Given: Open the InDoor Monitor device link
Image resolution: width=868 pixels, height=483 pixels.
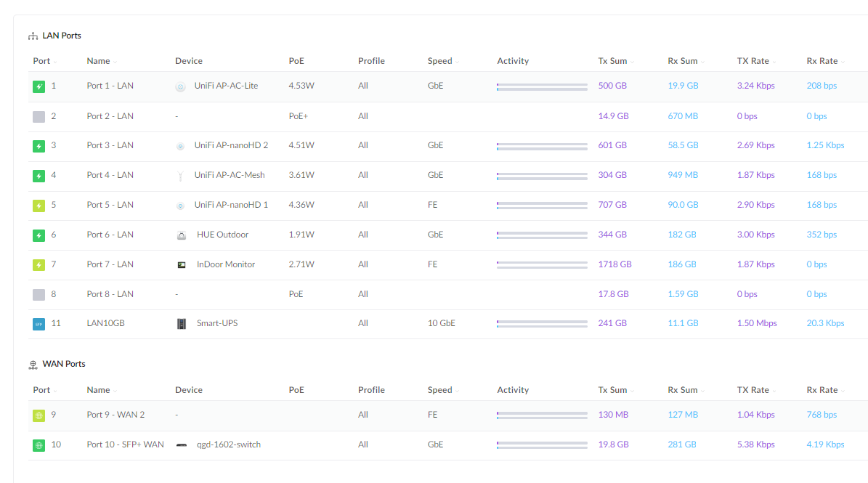Looking at the screenshot, I should pos(226,264).
